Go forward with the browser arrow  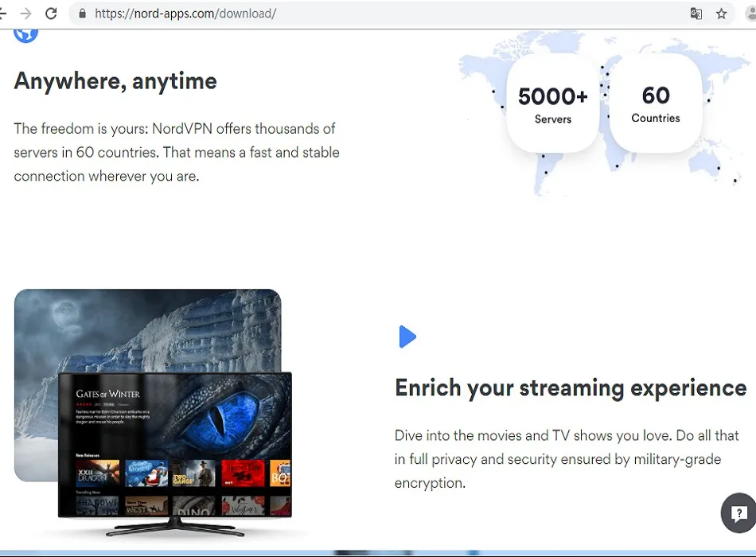click(x=25, y=14)
